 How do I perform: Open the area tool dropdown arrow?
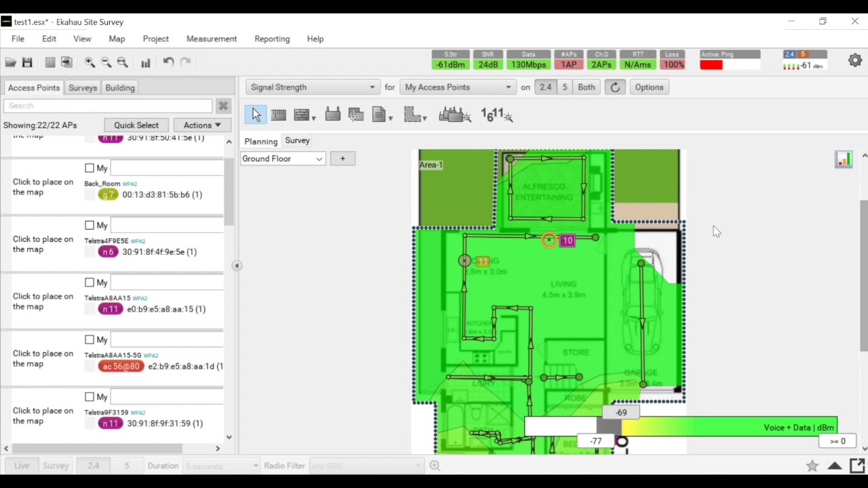[x=425, y=118]
